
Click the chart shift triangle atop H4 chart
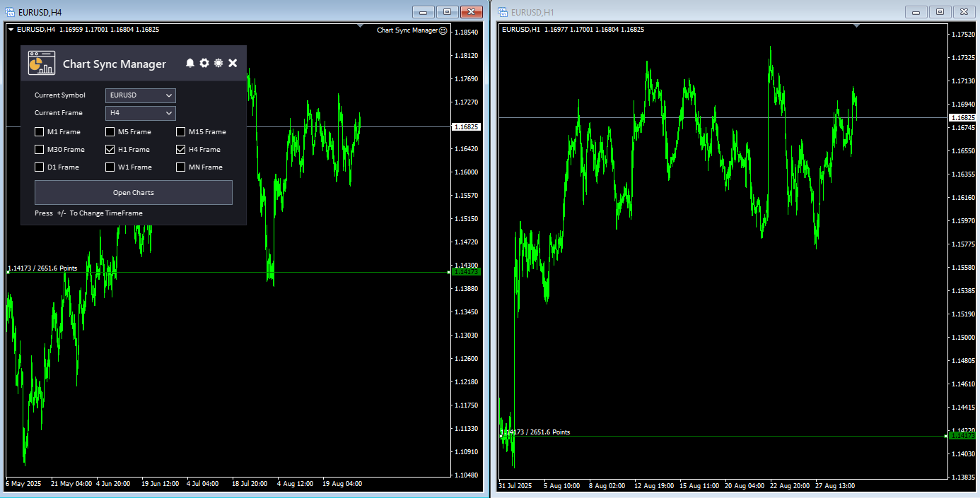tap(361, 26)
